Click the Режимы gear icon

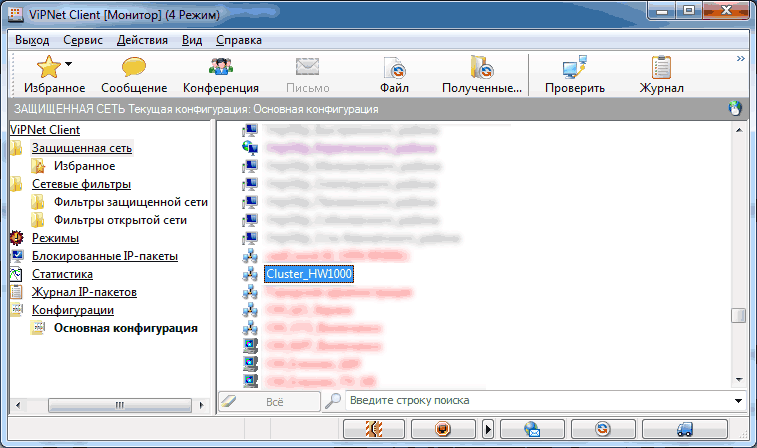tap(16, 238)
